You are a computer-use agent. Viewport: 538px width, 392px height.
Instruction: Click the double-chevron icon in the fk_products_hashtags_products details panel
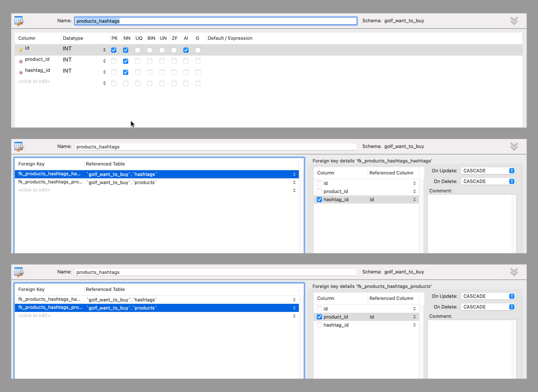(514, 272)
